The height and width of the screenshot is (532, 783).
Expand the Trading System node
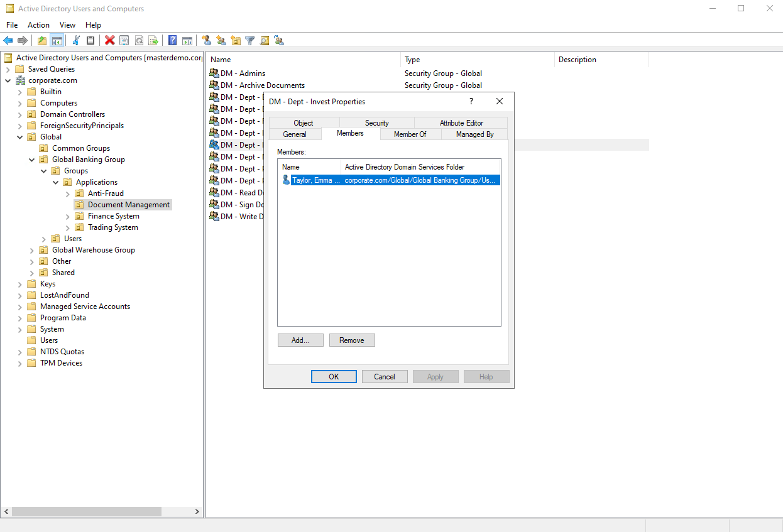68,227
